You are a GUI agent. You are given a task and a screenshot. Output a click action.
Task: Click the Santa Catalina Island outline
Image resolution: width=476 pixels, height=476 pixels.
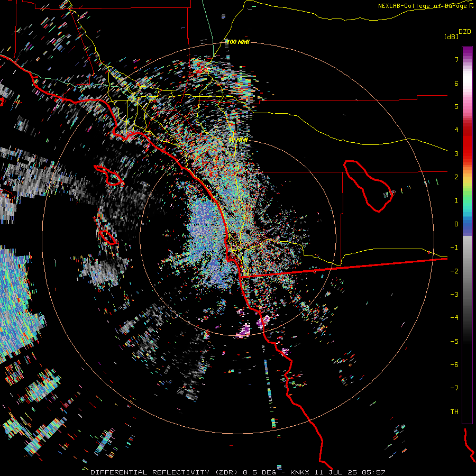click(109, 175)
